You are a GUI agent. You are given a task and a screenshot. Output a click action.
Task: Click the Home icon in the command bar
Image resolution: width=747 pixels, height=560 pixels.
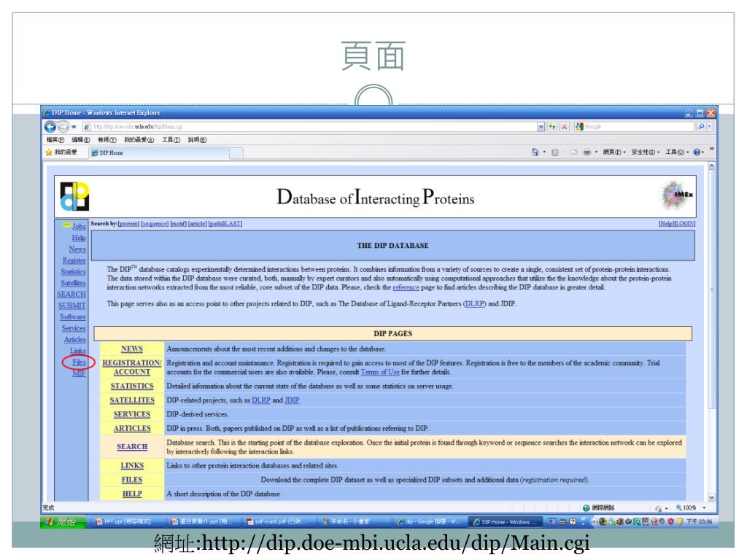click(535, 152)
